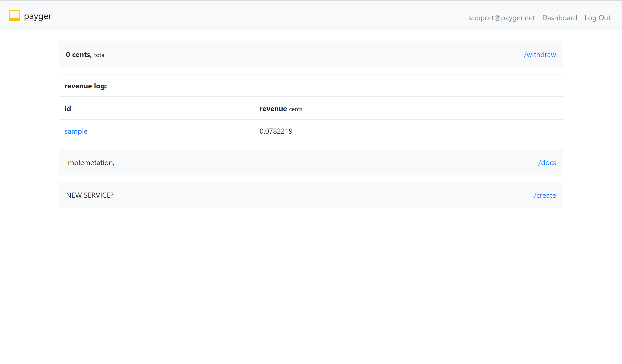Click the bold "0 cents," balance text
The image size is (622, 364).
click(x=78, y=54)
